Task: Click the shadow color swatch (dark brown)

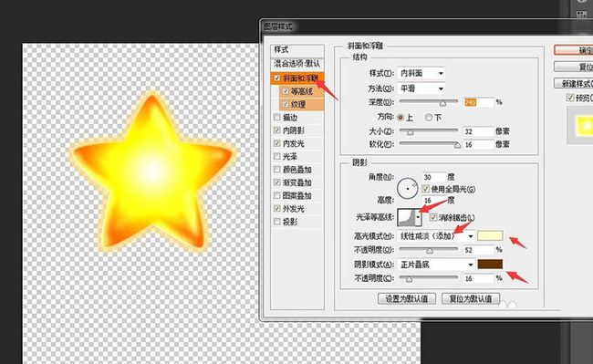Action: [490, 264]
